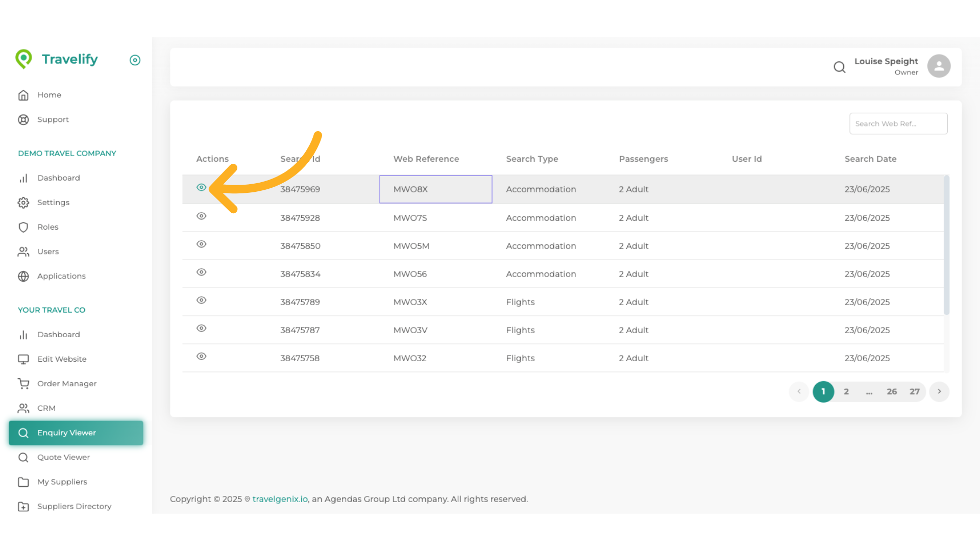
Task: Open the user avatar profile icon
Action: click(x=939, y=66)
